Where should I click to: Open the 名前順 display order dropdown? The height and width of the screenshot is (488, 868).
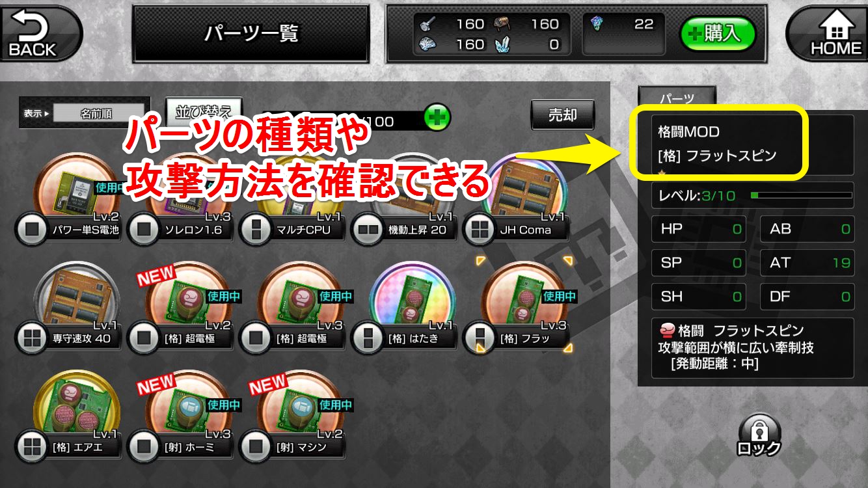[x=98, y=113]
